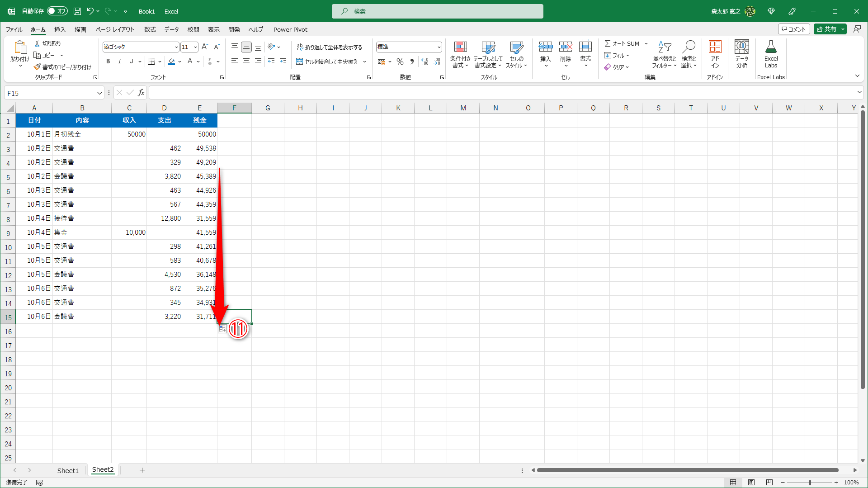
Task: Click Decrease Decimal icon
Action: pyautogui.click(x=437, y=62)
